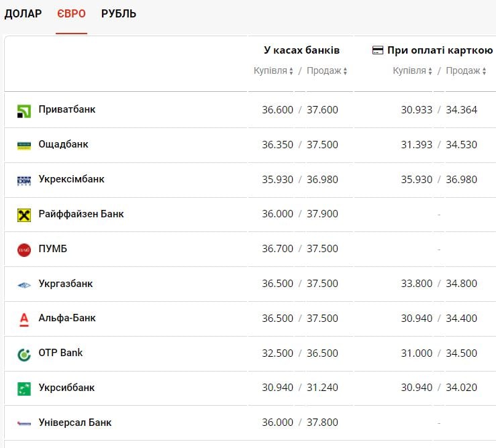Sort by Купівля under У касах банків
The image size is (496, 448).
coord(273,71)
